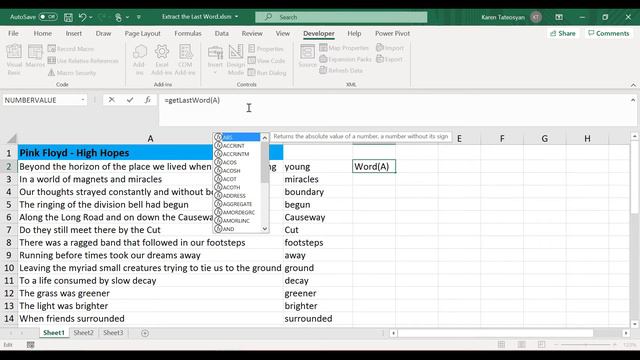The width and height of the screenshot is (640, 360).
Task: Click the Share button
Action: pos(562,33)
